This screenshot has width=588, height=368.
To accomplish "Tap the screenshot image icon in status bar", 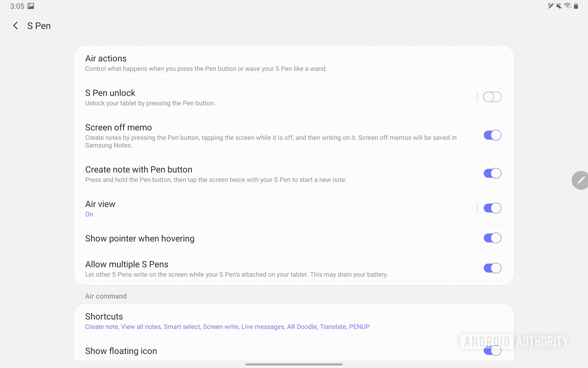I will 31,6.
